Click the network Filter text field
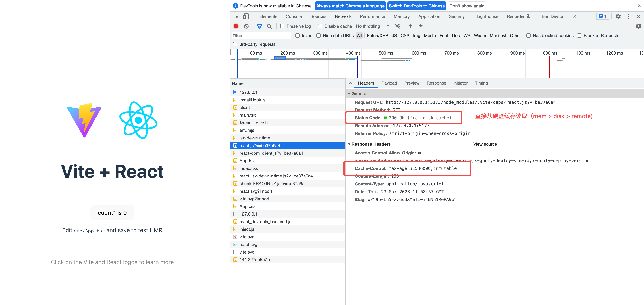 click(261, 36)
